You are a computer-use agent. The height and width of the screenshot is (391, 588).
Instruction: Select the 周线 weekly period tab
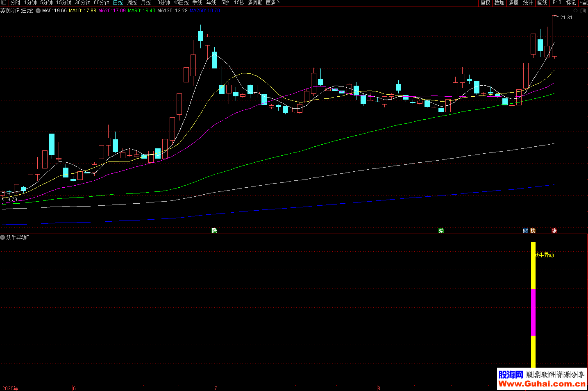point(132,2)
